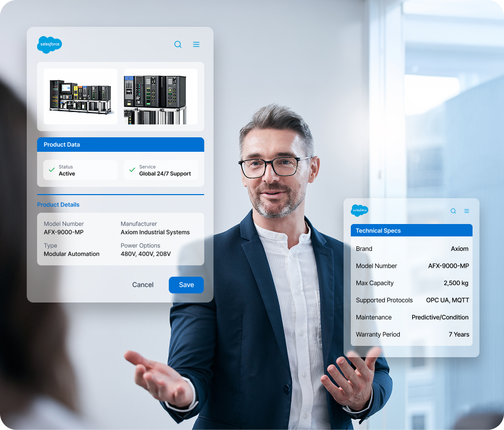
Task: Click the Brand label in Technical Specs
Action: 364,249
